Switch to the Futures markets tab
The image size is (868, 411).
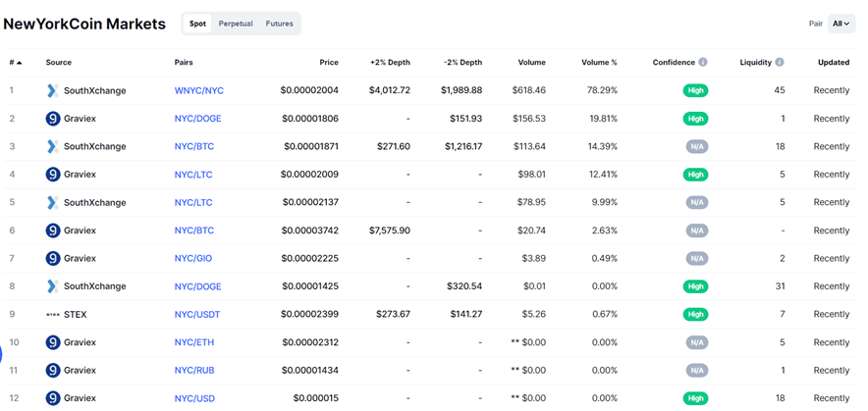pos(279,24)
